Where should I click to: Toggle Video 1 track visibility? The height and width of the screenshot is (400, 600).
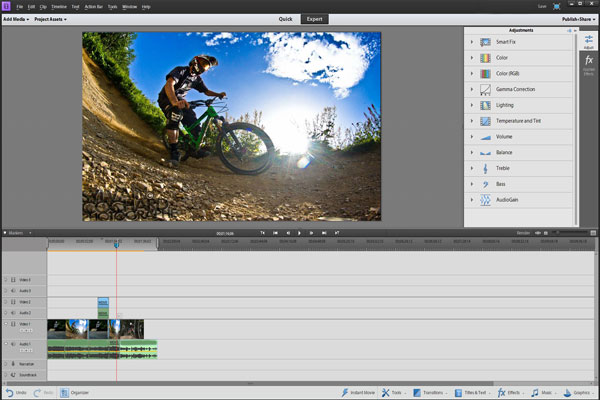14,324
